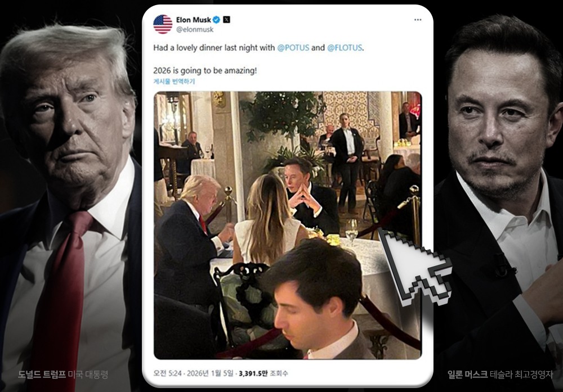
Task: Click the "오전 5:24" timestamp
Action: (x=167, y=372)
